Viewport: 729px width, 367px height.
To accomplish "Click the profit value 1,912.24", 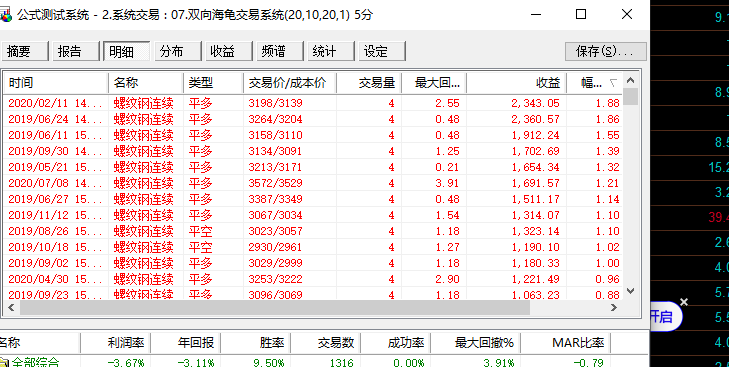I will coord(535,135).
